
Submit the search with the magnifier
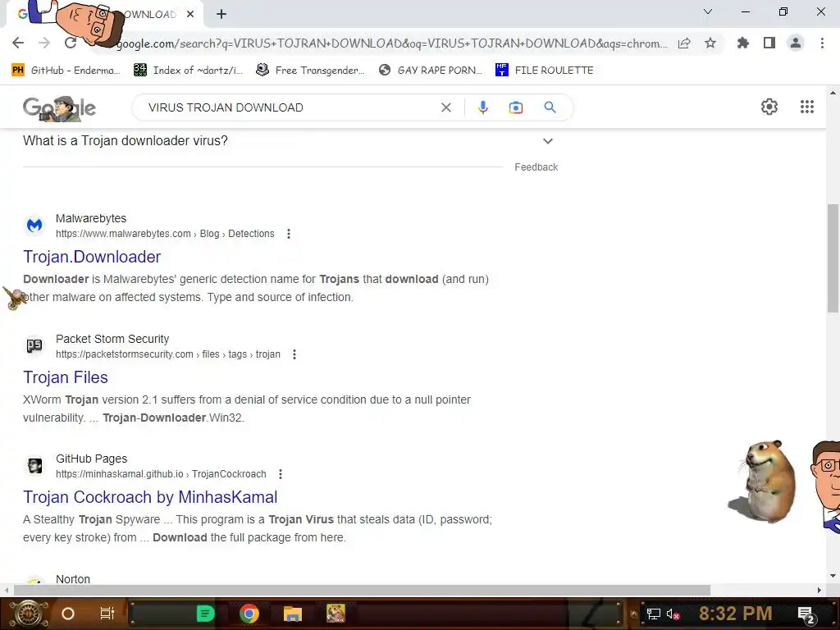click(x=550, y=107)
